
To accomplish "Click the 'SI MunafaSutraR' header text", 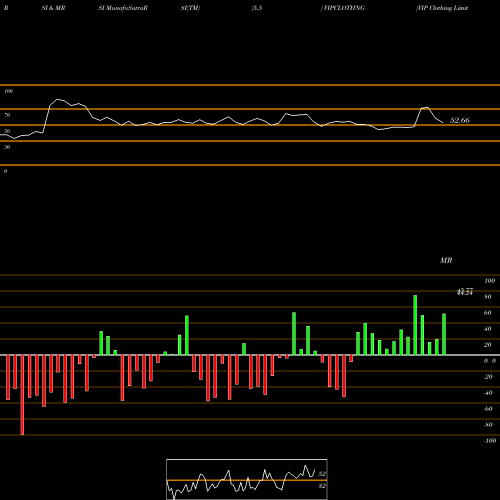I will click(x=123, y=8).
